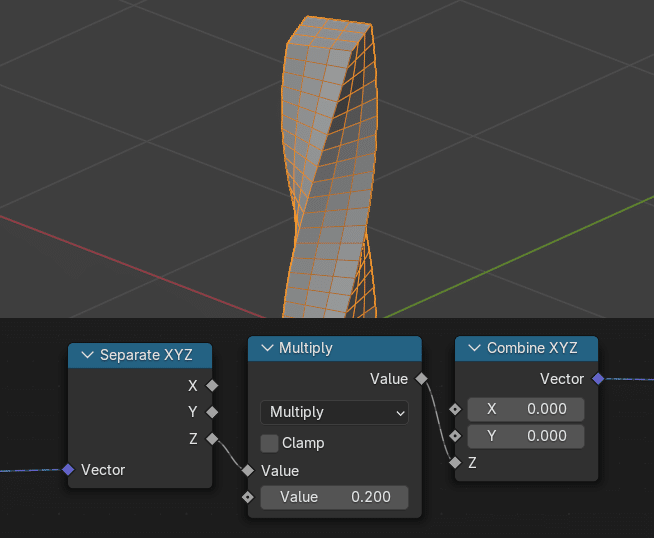Select the twisted mesh object in viewport
The height and width of the screenshot is (538, 654).
click(x=330, y=167)
